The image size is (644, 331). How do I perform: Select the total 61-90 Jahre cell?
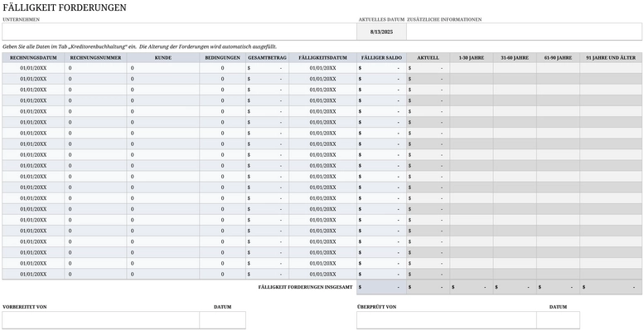[x=558, y=287]
